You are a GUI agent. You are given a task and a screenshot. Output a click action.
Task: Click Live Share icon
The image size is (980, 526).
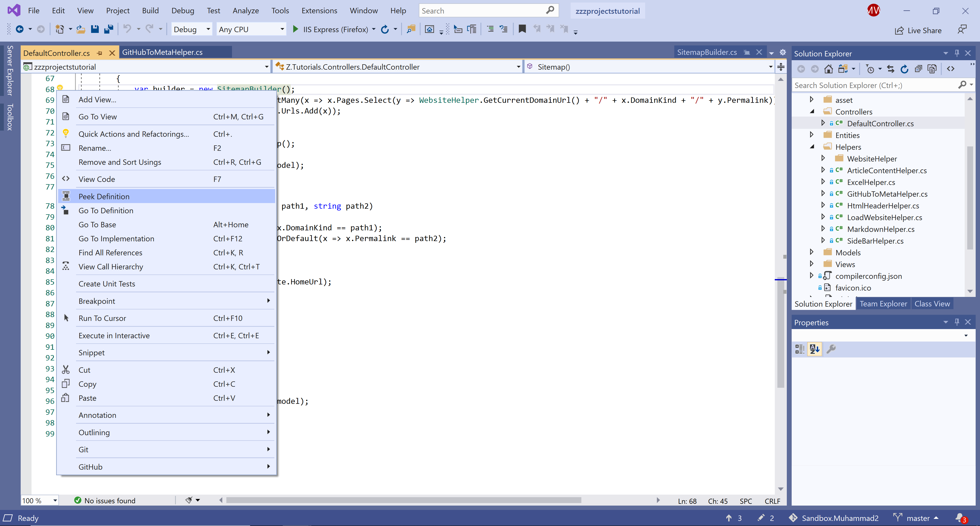point(899,30)
